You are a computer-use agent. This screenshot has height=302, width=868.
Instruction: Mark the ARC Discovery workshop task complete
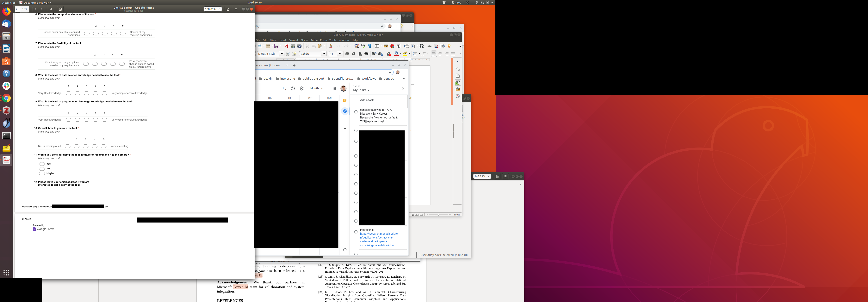[356, 112]
